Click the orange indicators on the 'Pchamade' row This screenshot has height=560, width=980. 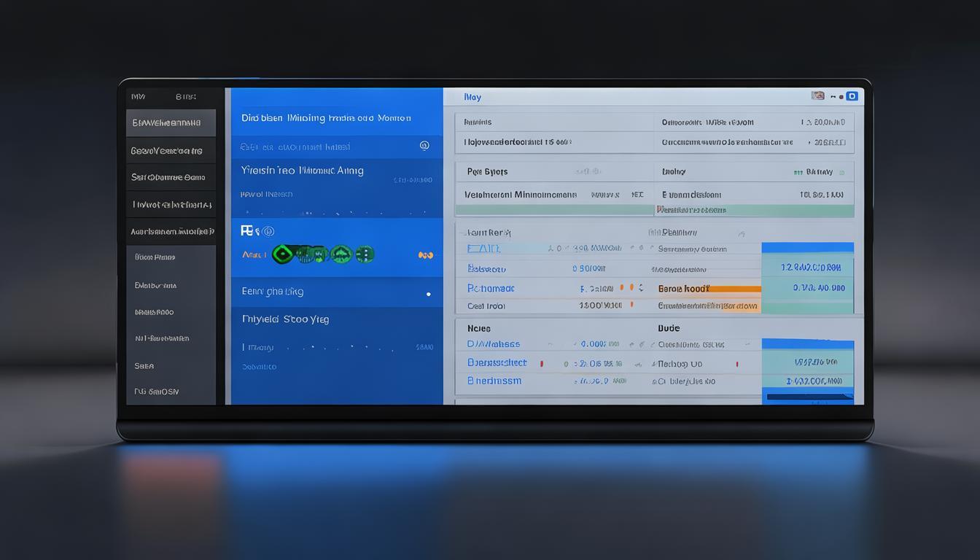pyautogui.click(x=636, y=288)
